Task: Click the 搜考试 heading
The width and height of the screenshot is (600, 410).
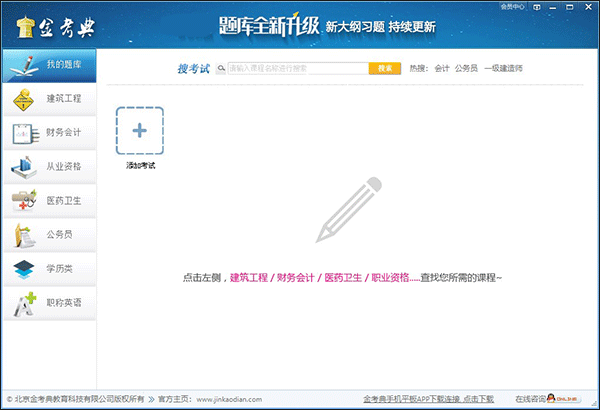Action: click(194, 69)
